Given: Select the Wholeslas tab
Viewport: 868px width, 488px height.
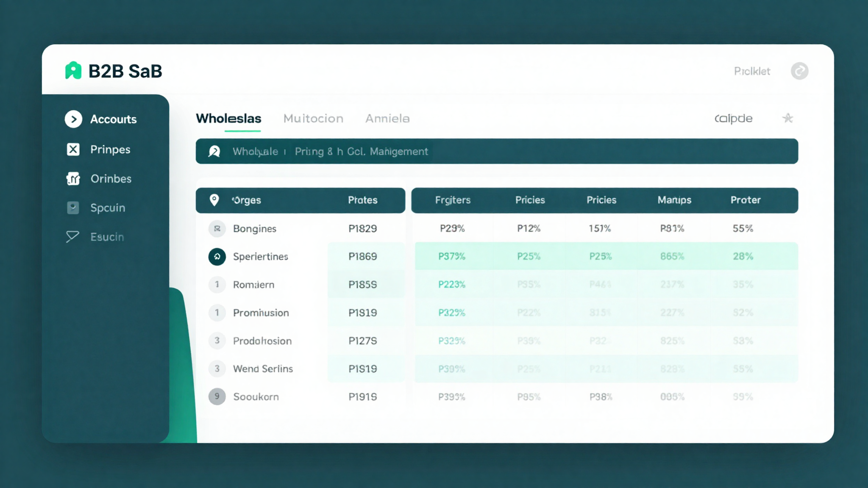Looking at the screenshot, I should [228, 118].
